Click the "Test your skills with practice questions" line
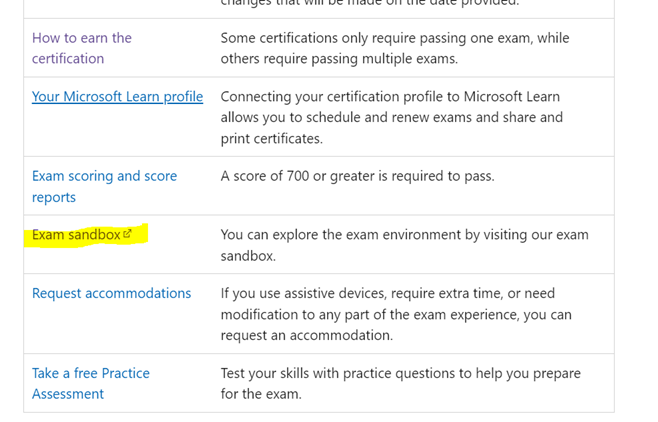Screen dimensions: 658x422 pyautogui.click(x=400, y=373)
